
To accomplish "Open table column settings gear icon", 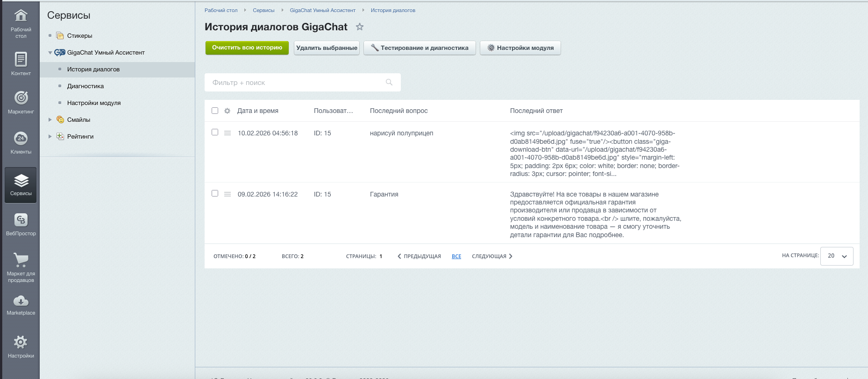I will click(x=228, y=111).
